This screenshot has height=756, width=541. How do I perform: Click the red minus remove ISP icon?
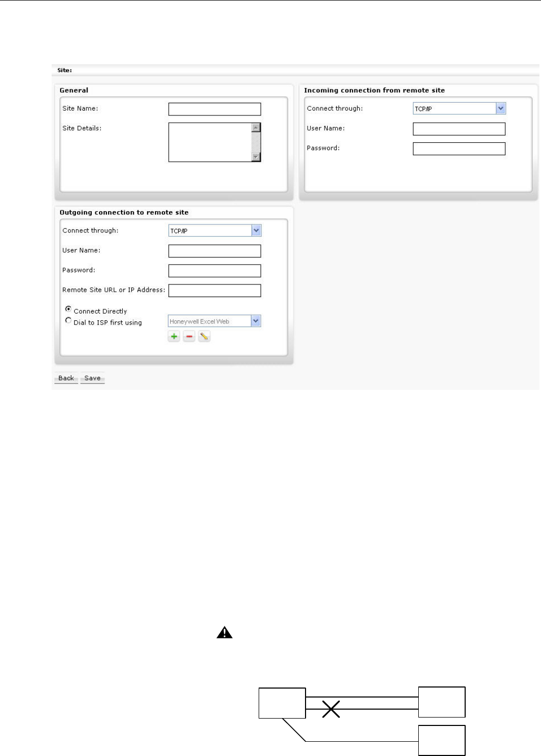[x=189, y=336]
